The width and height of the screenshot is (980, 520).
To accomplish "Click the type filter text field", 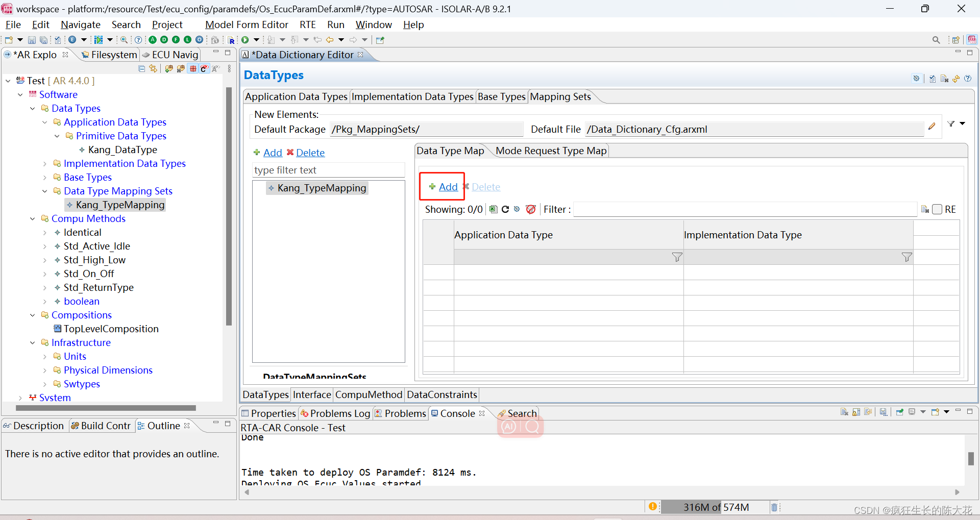I will coord(328,170).
